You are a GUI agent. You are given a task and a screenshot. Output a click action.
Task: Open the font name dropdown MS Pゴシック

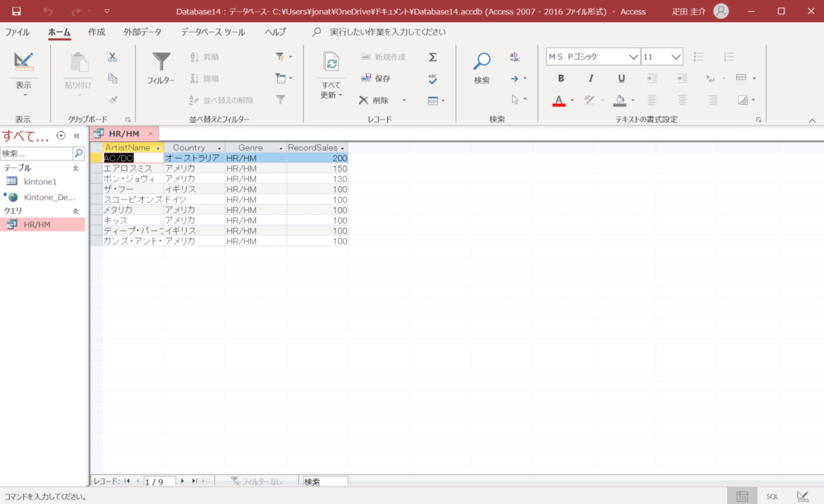(x=633, y=57)
